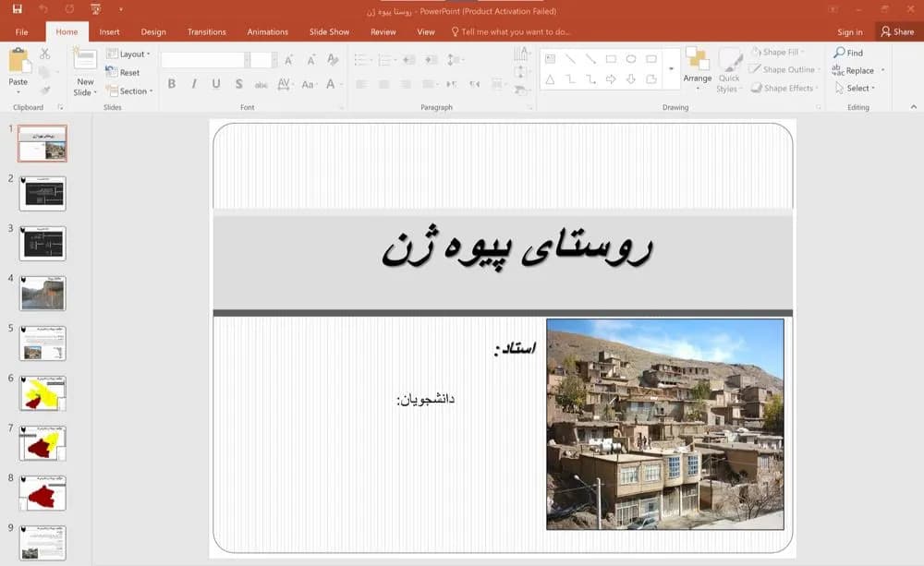
Task: Click the Paste clipboard icon
Action: point(18,61)
